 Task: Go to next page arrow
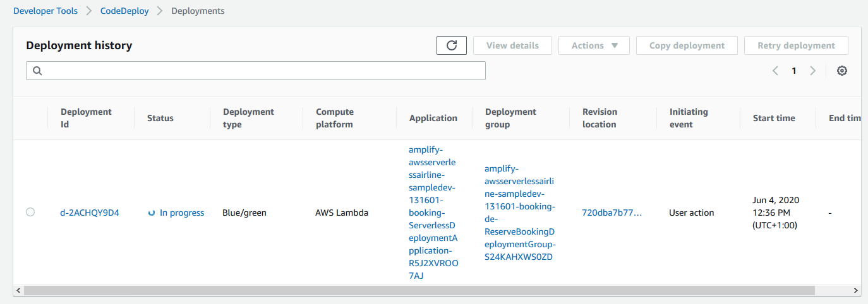click(813, 71)
